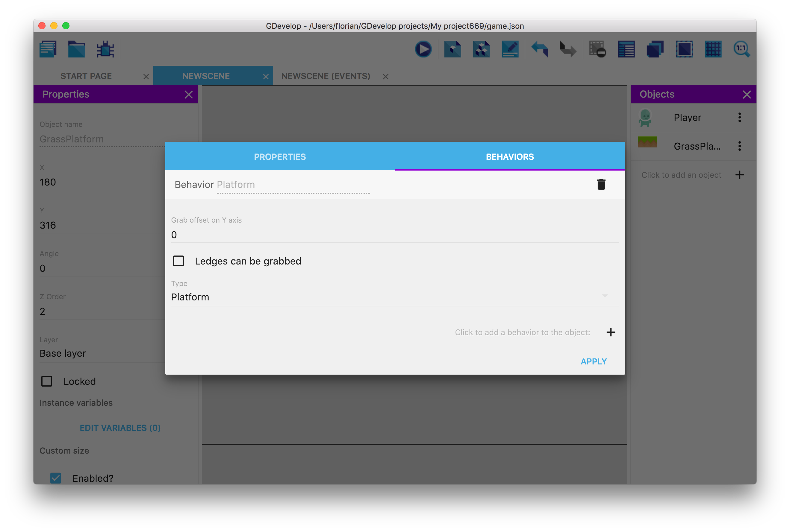790x532 pixels.
Task: Switch to the Properties dialog tab
Action: [280, 157]
